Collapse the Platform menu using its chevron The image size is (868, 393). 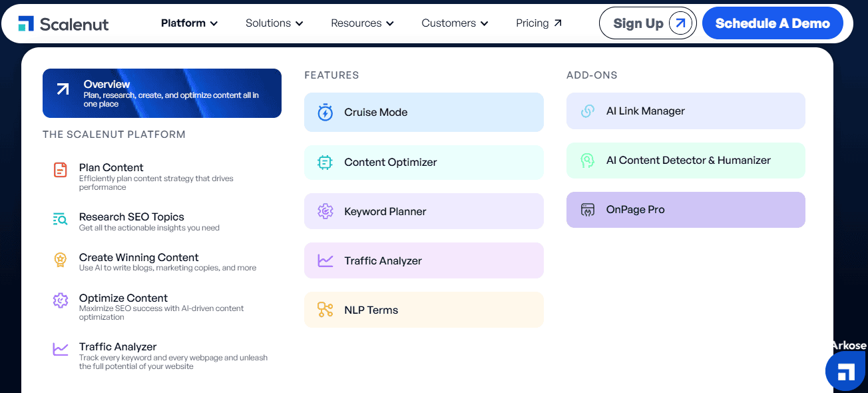214,23
